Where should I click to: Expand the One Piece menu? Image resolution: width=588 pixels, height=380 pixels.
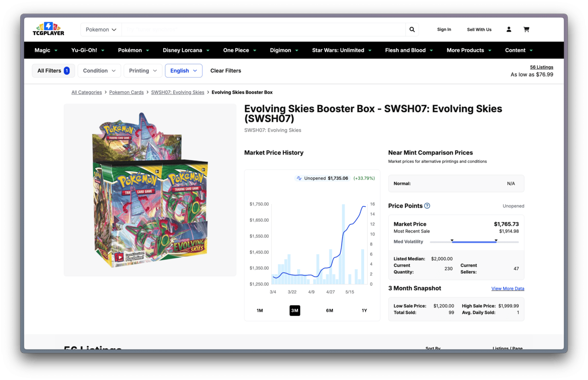coord(240,50)
